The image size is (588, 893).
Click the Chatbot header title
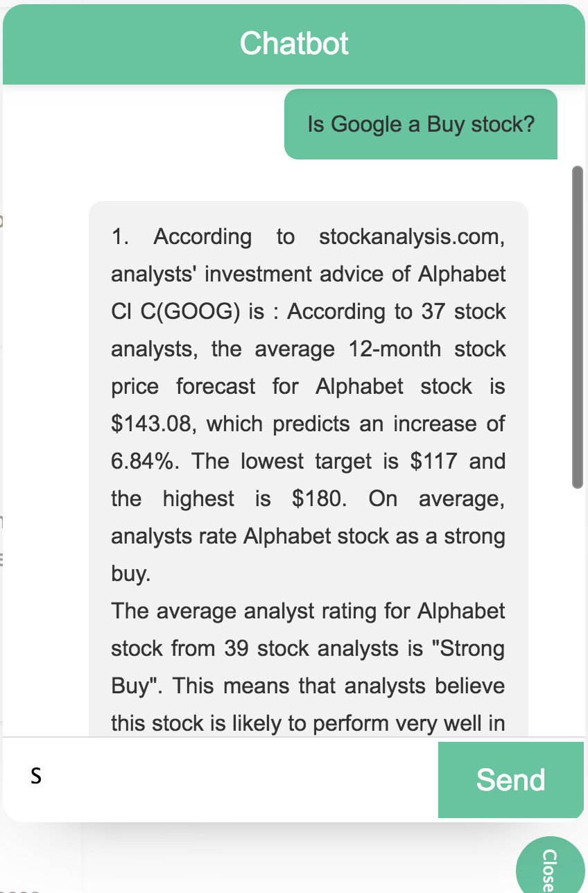294,43
